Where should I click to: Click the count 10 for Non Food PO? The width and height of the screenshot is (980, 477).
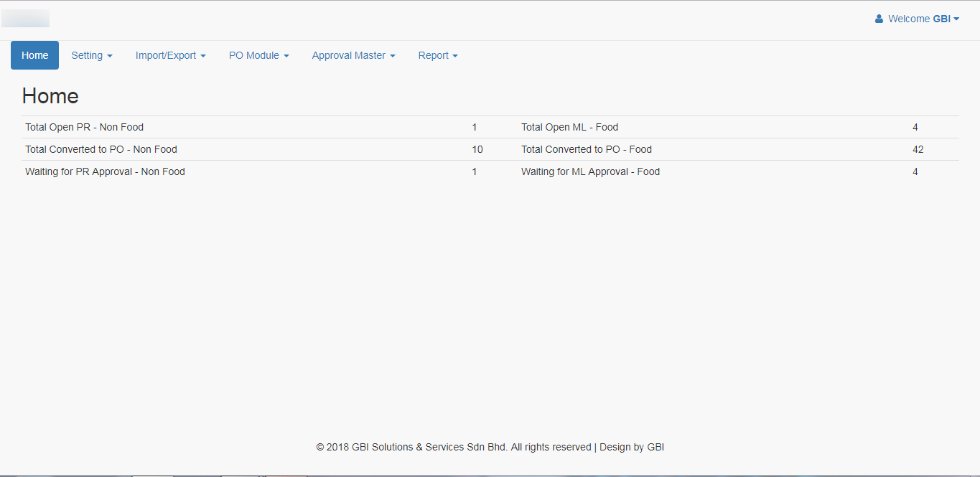(477, 149)
